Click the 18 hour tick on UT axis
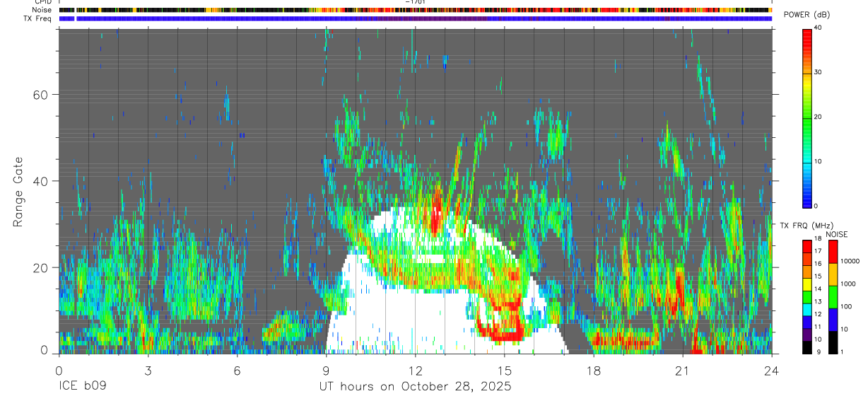This screenshot has height=401, width=868. click(x=594, y=370)
